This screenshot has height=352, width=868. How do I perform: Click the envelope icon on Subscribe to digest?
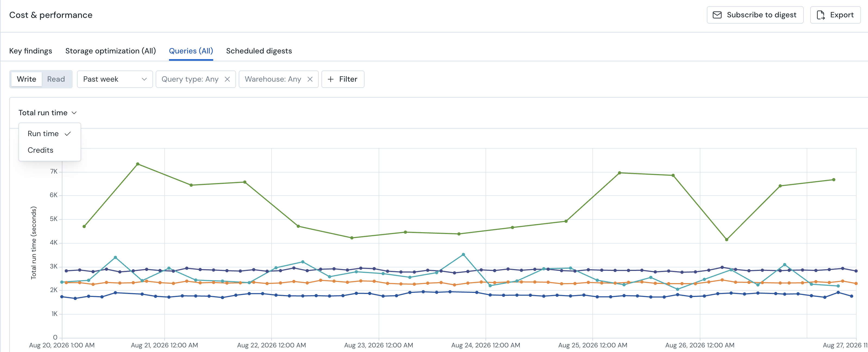pos(717,15)
